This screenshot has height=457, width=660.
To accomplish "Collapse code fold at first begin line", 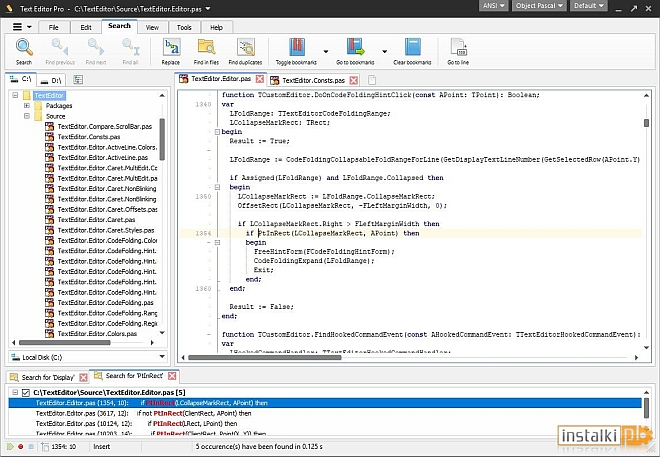I will click(217, 132).
